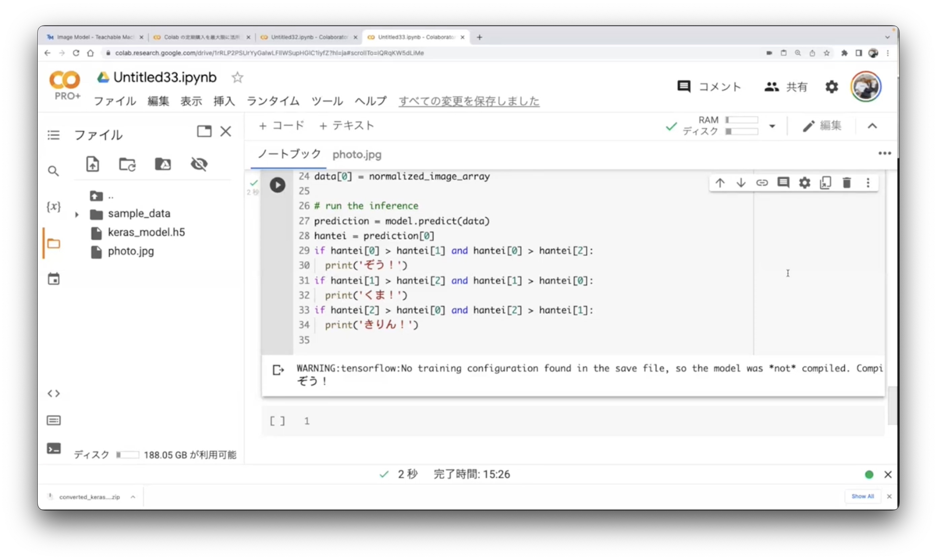
Task: Open the ランタイム menu
Action: (x=273, y=101)
